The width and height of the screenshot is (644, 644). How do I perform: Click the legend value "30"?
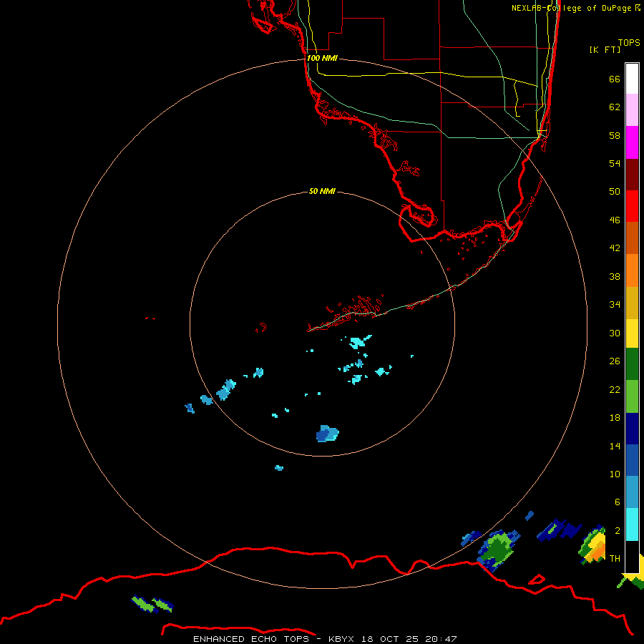pos(615,333)
